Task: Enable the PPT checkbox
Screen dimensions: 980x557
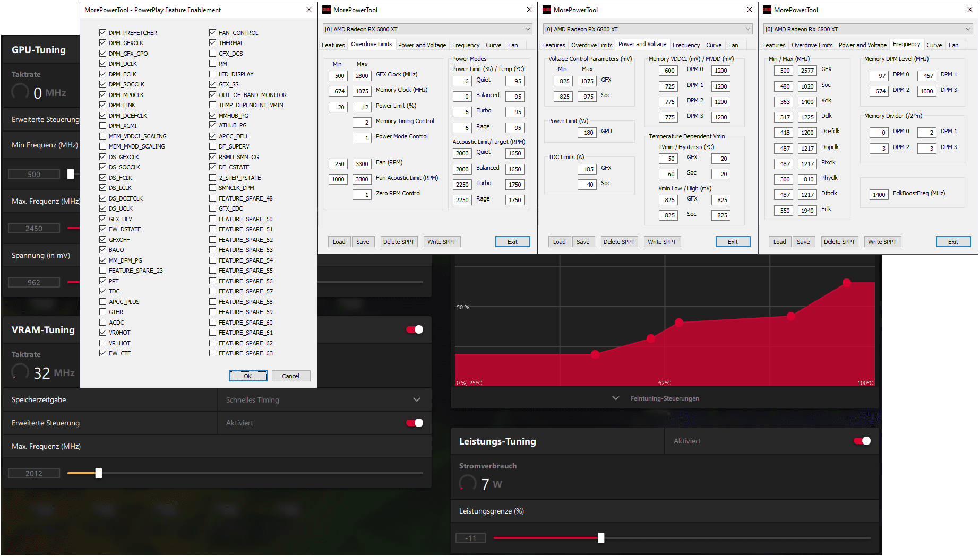Action: click(x=102, y=281)
